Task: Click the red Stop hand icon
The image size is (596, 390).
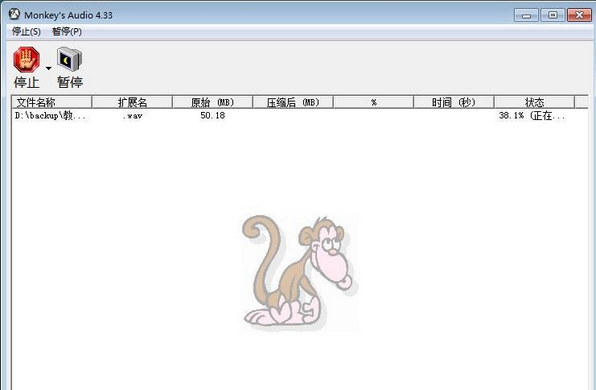Action: click(x=27, y=60)
